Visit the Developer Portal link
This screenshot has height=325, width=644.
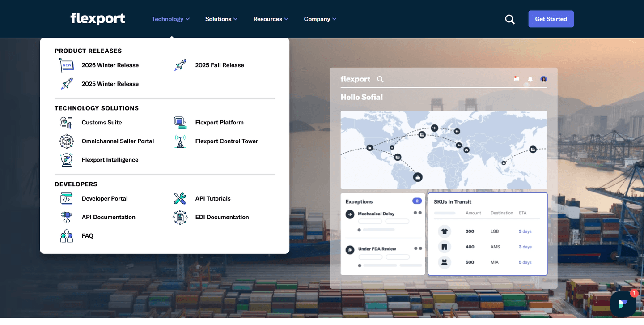[105, 199]
